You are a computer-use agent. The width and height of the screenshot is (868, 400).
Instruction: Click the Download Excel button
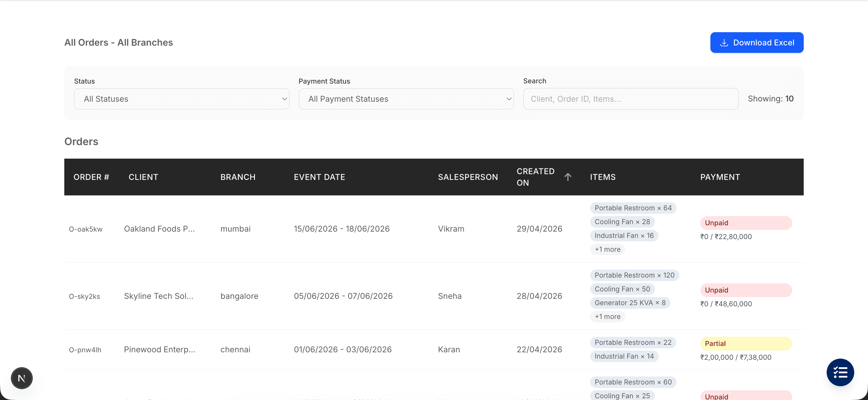tap(756, 43)
